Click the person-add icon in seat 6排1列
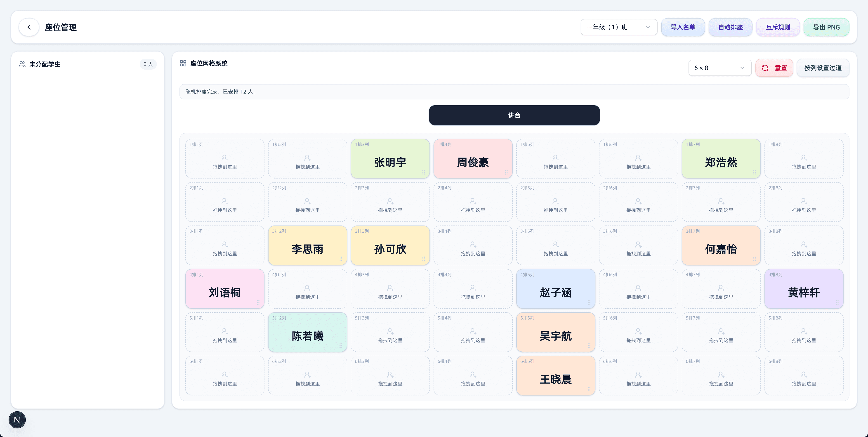Viewport: 868px width, 437px height. tap(225, 375)
